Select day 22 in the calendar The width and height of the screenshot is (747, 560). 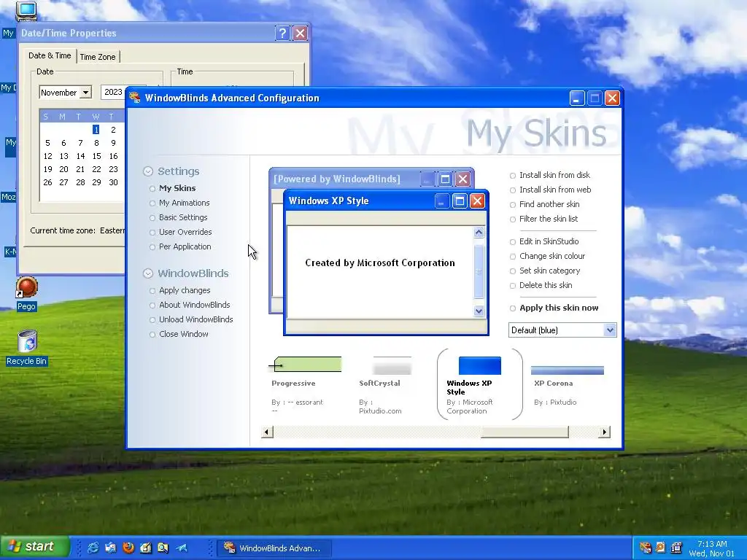pyautogui.click(x=97, y=169)
